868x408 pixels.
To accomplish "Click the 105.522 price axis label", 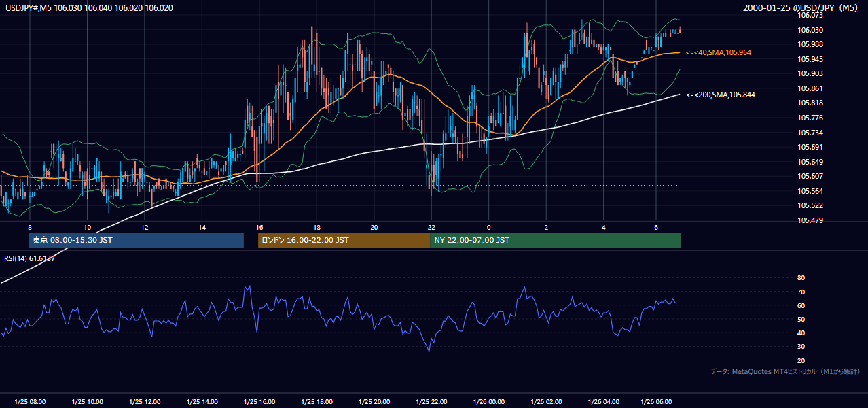I will tap(810, 205).
